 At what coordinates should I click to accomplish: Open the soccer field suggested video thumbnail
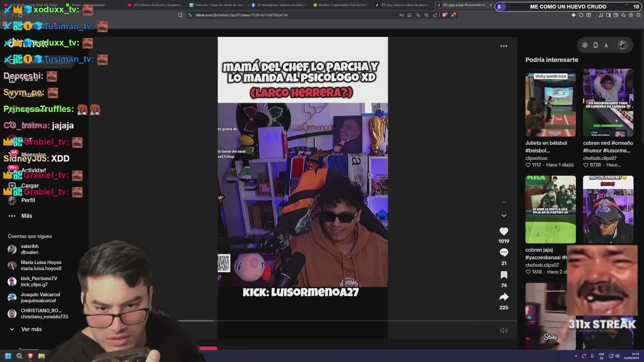[550, 209]
